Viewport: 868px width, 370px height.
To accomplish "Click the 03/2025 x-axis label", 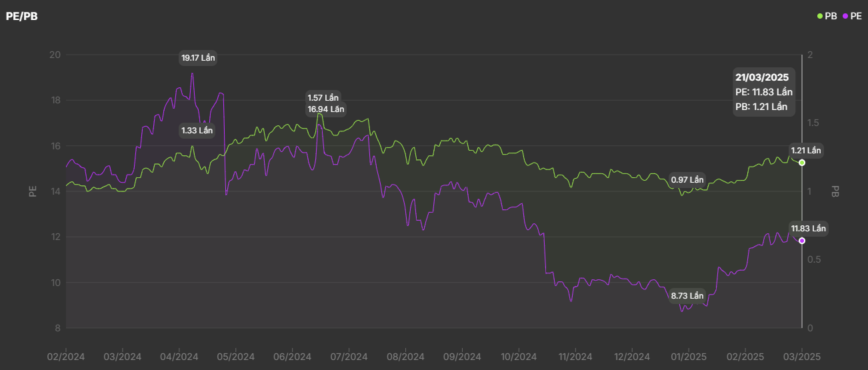I will pyautogui.click(x=801, y=357).
